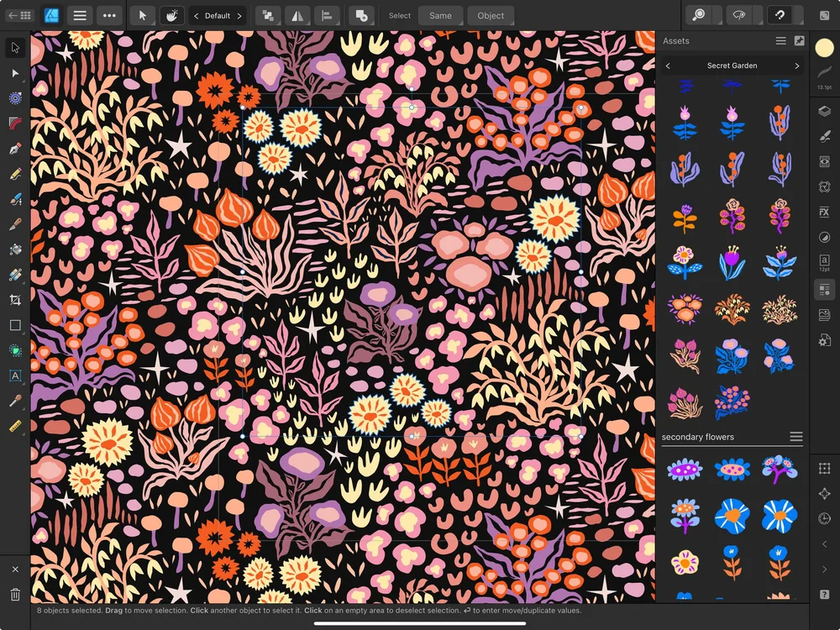Select the Pencil tool
The width and height of the screenshot is (840, 630).
click(13, 174)
